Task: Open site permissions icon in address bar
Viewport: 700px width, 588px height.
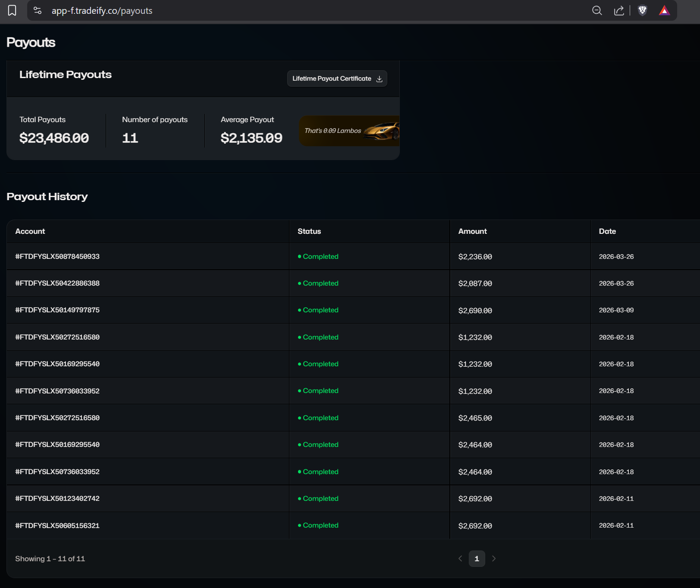Action: pos(38,11)
